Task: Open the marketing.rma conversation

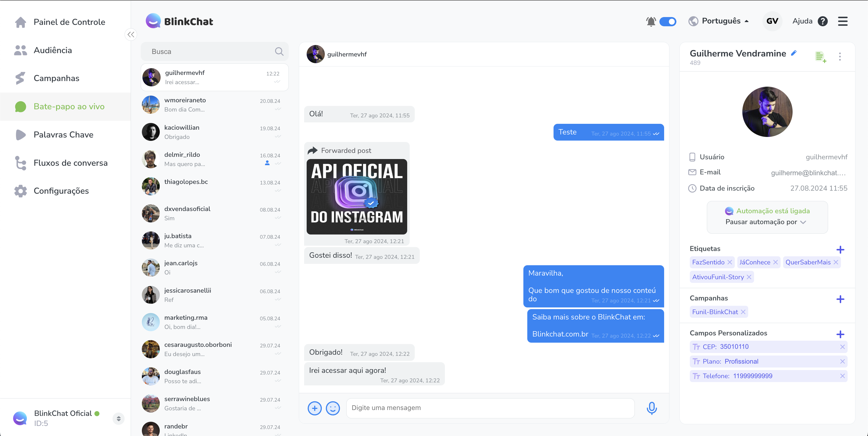Action: pyautogui.click(x=214, y=322)
